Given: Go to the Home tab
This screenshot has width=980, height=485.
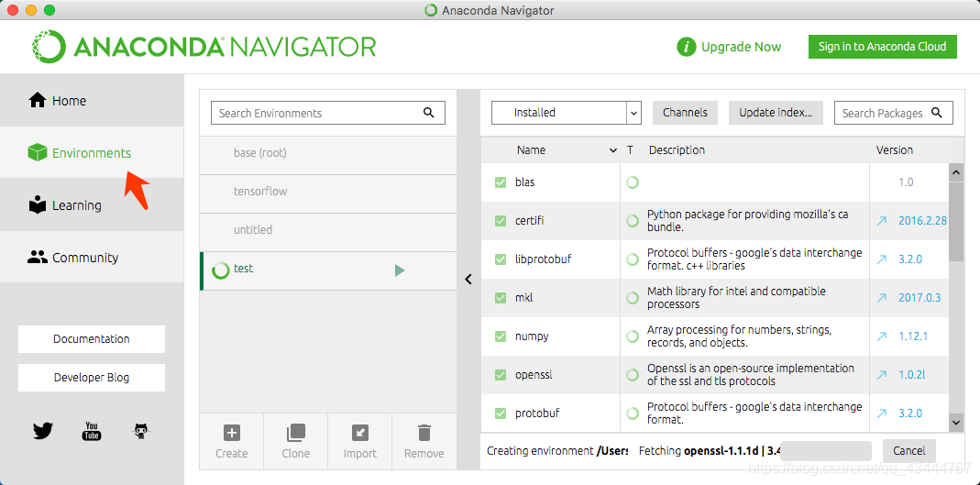Looking at the screenshot, I should [92, 100].
